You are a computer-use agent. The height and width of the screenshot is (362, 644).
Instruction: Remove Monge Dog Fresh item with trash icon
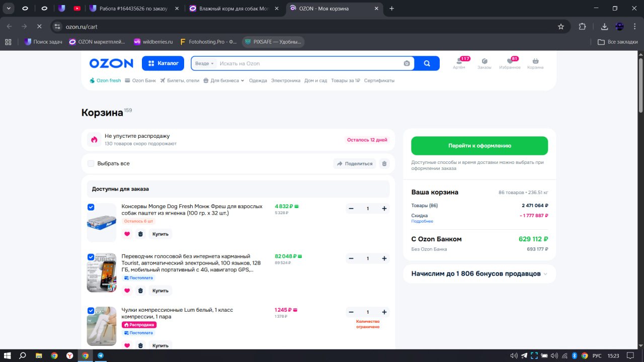pyautogui.click(x=140, y=234)
